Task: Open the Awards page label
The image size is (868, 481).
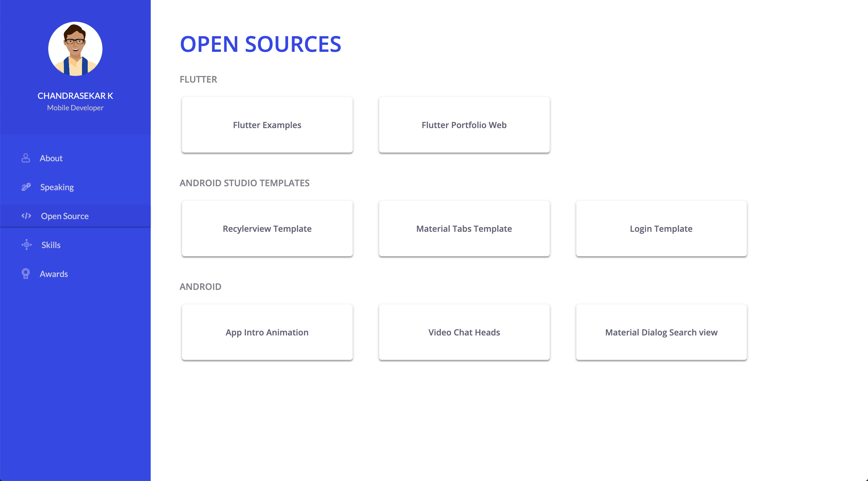Action: coord(54,274)
